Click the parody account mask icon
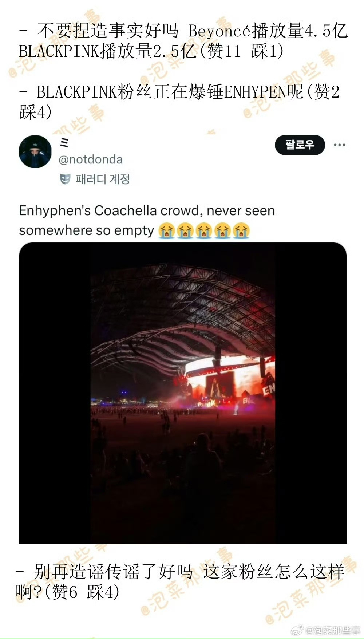Image resolution: width=364 pixels, height=639 pixels. click(65, 179)
